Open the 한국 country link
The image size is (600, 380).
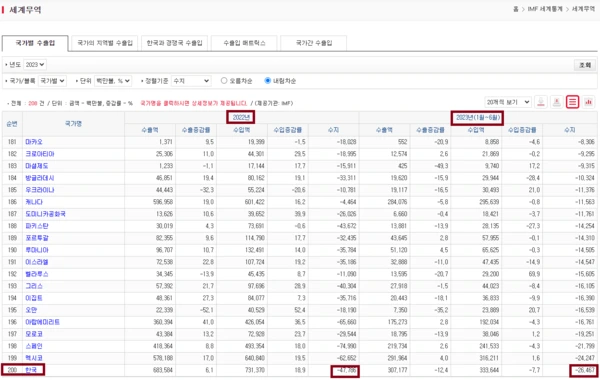31,370
